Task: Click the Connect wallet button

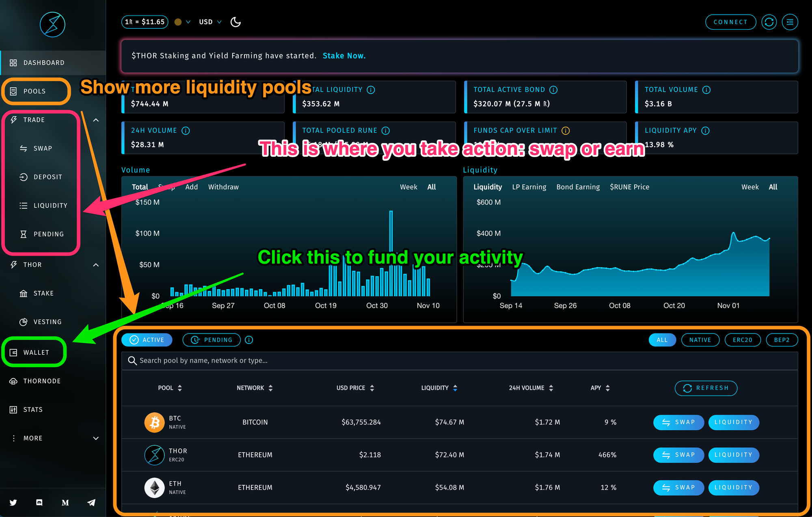Action: (730, 22)
